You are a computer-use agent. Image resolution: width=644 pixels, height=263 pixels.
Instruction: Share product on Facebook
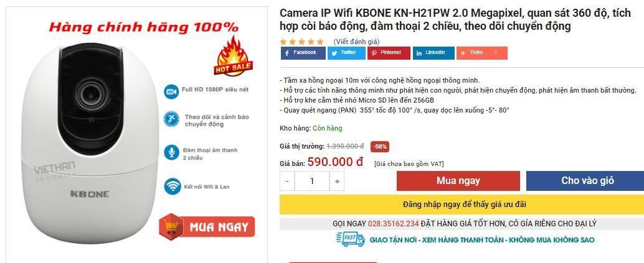[x=303, y=53]
